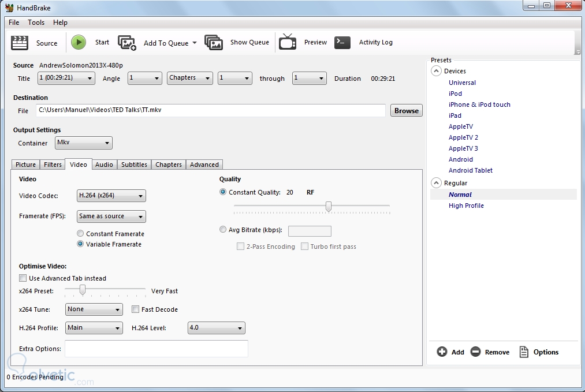The height and width of the screenshot is (392, 585).
Task: Open the start chapter dropdown
Action: point(235,79)
